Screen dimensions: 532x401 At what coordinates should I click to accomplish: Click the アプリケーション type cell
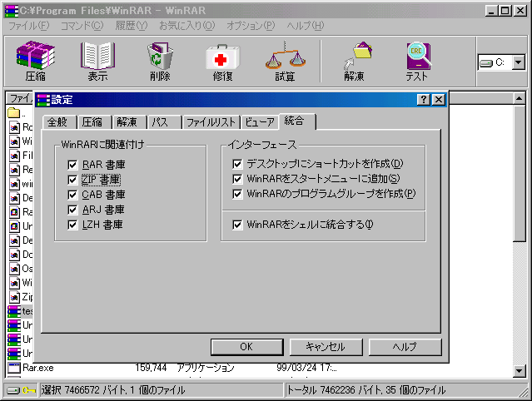tap(206, 368)
